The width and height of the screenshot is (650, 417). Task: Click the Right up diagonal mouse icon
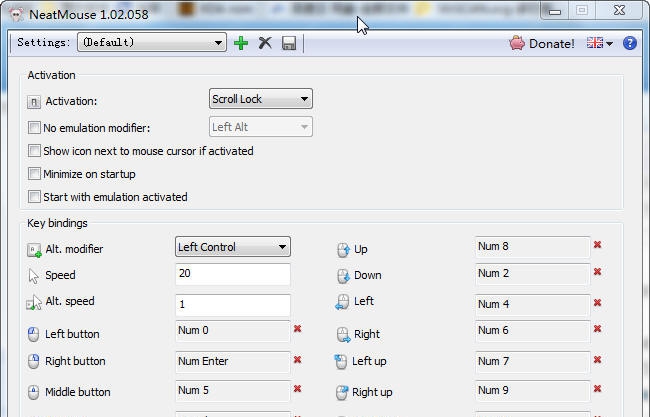(342, 393)
